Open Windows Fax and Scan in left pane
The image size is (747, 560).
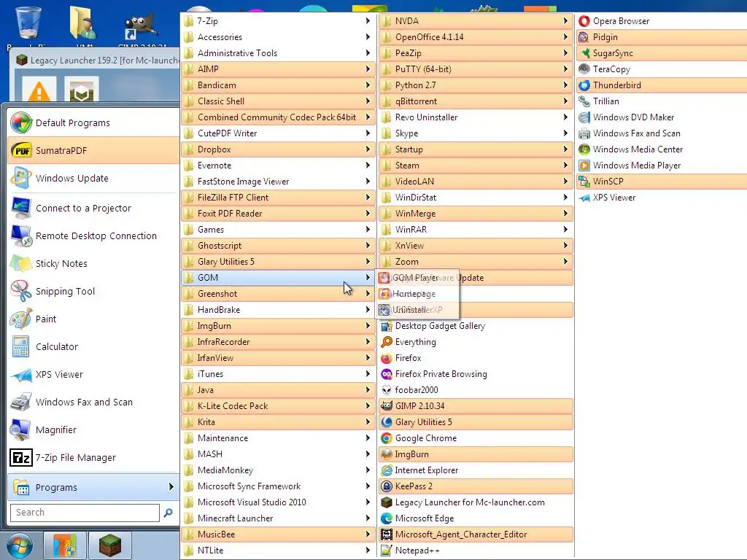[x=93, y=402]
